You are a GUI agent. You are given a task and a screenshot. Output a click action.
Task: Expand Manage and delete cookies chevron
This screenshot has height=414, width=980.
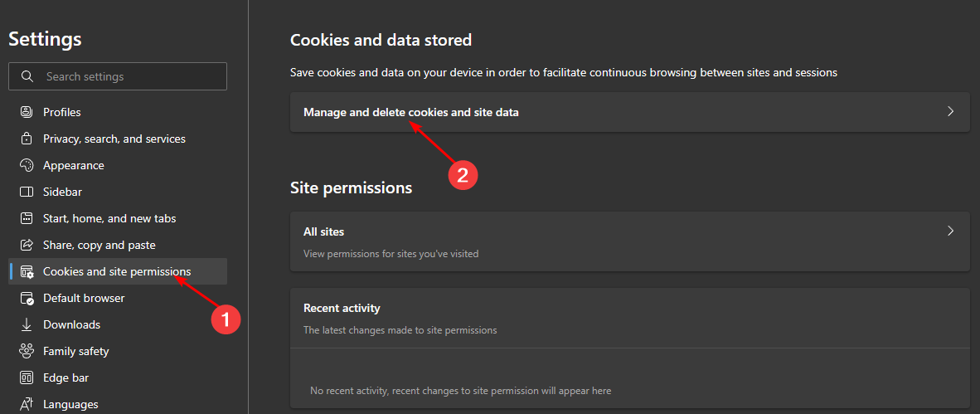click(950, 112)
